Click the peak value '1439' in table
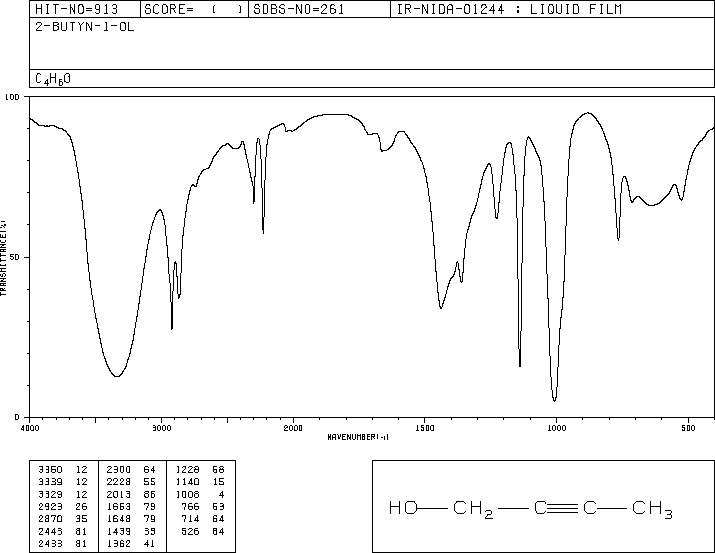The width and height of the screenshot is (715, 553). pyautogui.click(x=119, y=532)
